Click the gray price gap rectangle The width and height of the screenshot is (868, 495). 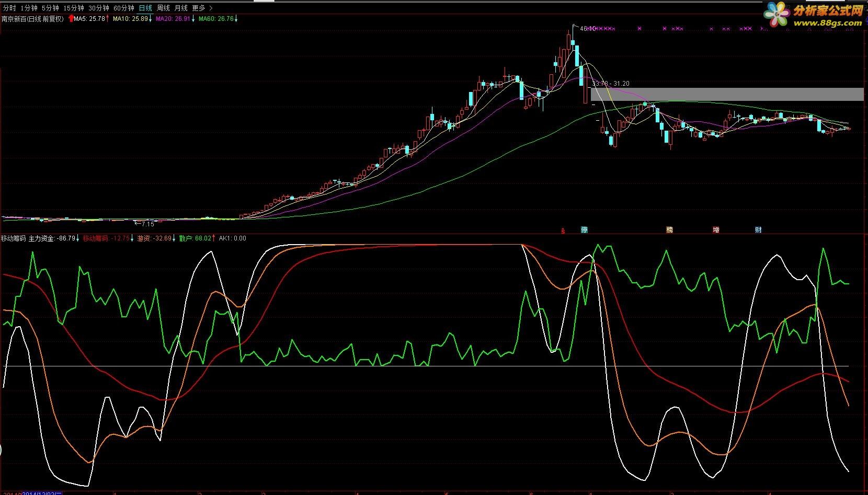pyautogui.click(x=727, y=95)
